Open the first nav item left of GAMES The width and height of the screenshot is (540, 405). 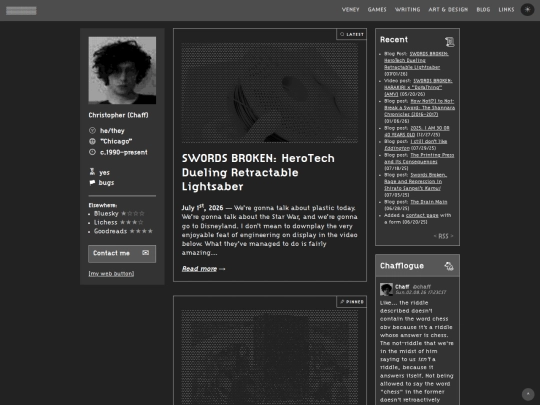[350, 10]
